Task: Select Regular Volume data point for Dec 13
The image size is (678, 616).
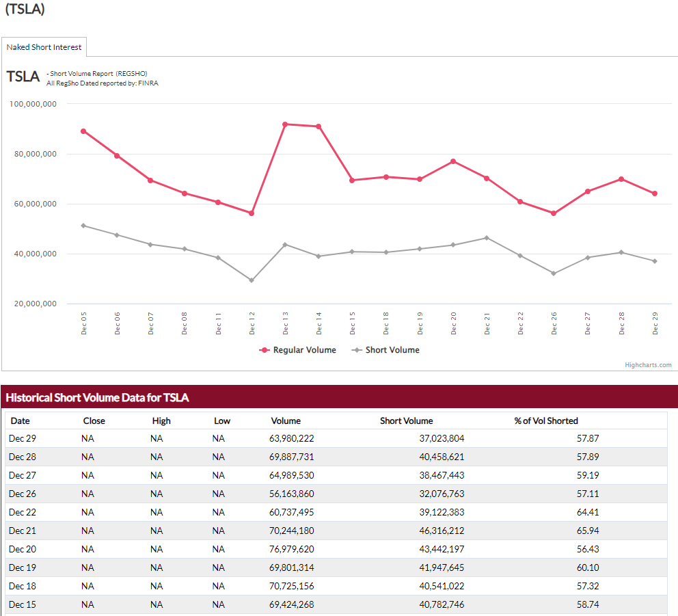Action: 285,124
